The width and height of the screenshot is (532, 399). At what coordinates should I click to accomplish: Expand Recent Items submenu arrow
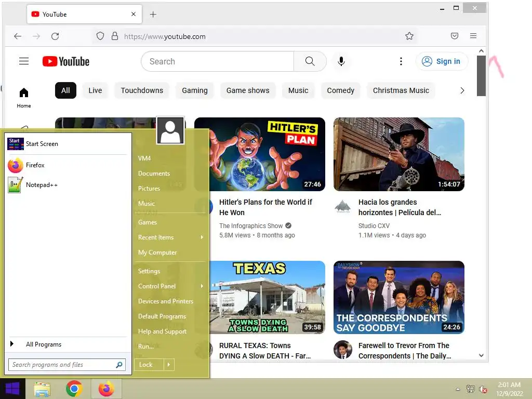[x=202, y=237]
